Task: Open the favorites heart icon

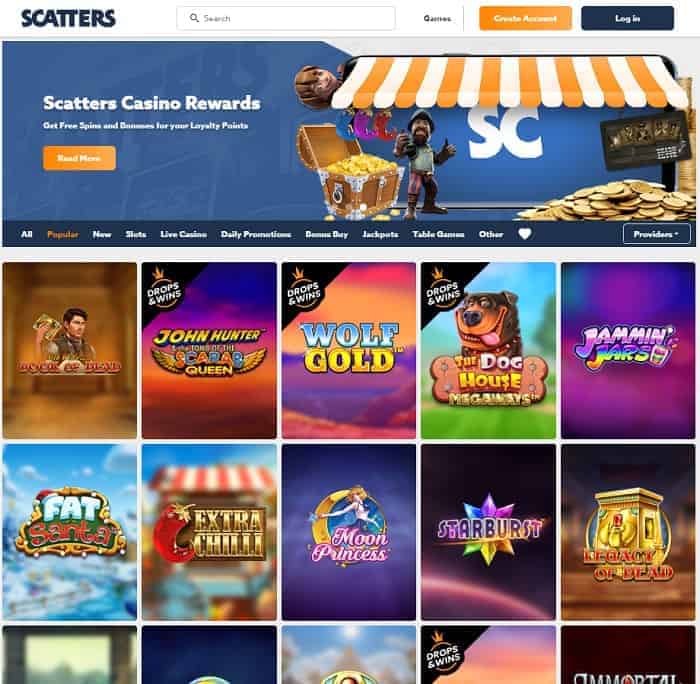Action: tap(525, 234)
